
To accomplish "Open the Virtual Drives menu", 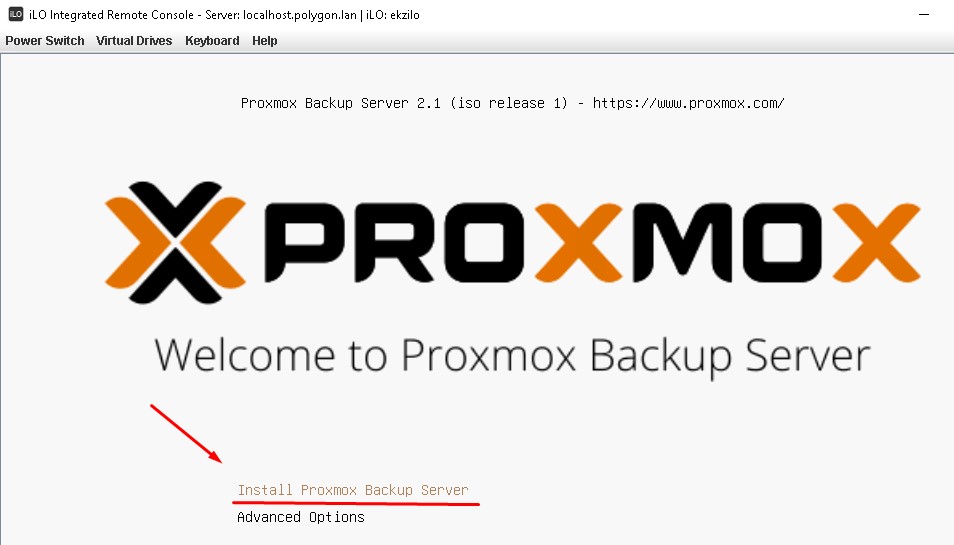I will click(x=134, y=41).
